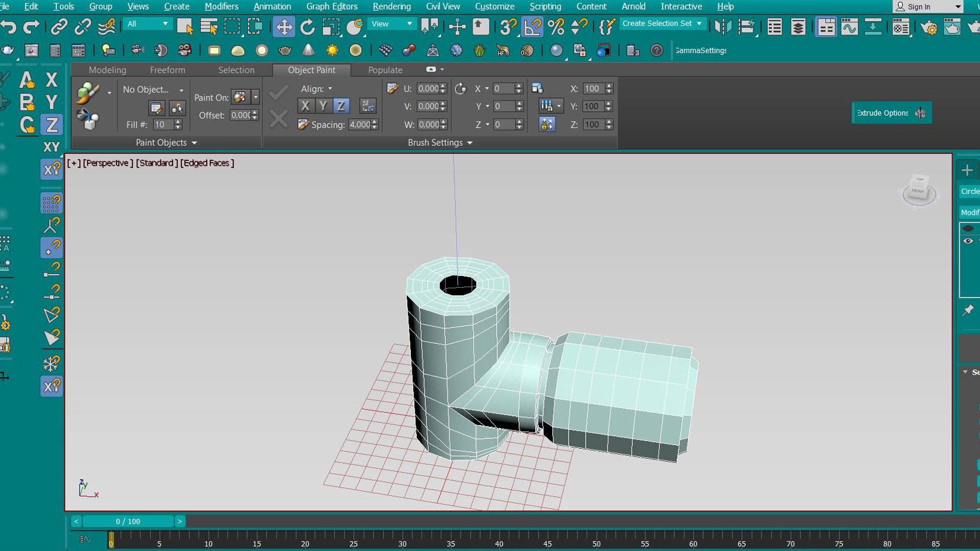Click Edged Faces viewport label
Image resolution: width=980 pixels, height=551 pixels.
[207, 163]
